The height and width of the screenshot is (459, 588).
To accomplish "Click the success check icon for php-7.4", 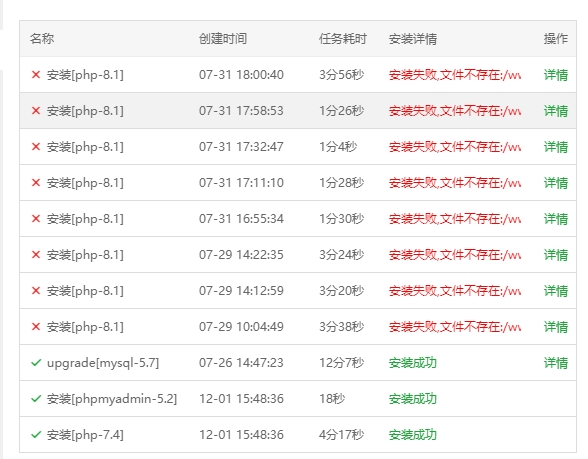I will point(36,435).
